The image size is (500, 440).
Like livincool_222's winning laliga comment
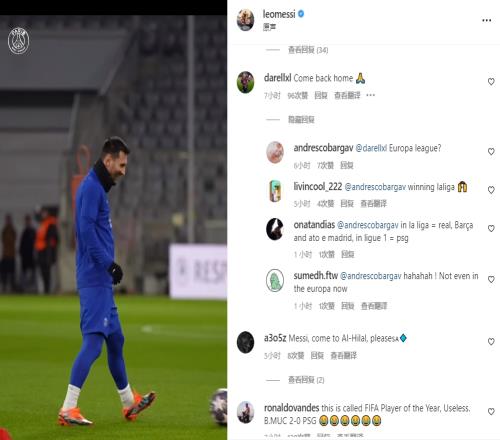tap(491, 190)
